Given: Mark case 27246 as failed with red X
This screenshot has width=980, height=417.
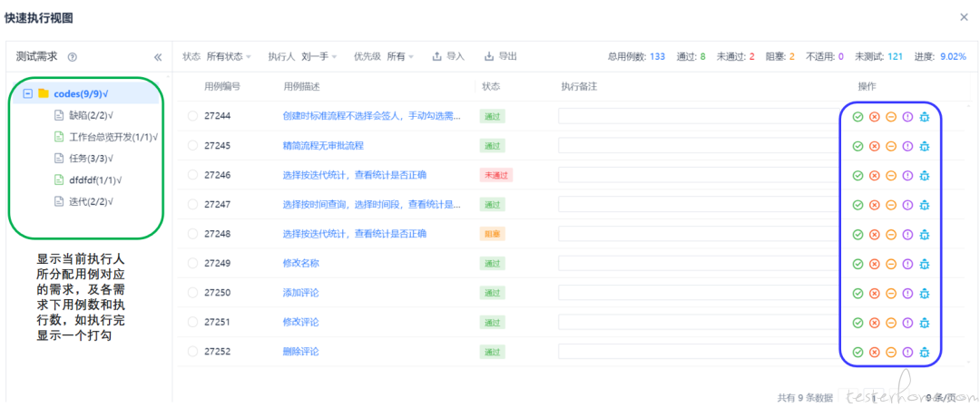Looking at the screenshot, I should tap(875, 175).
